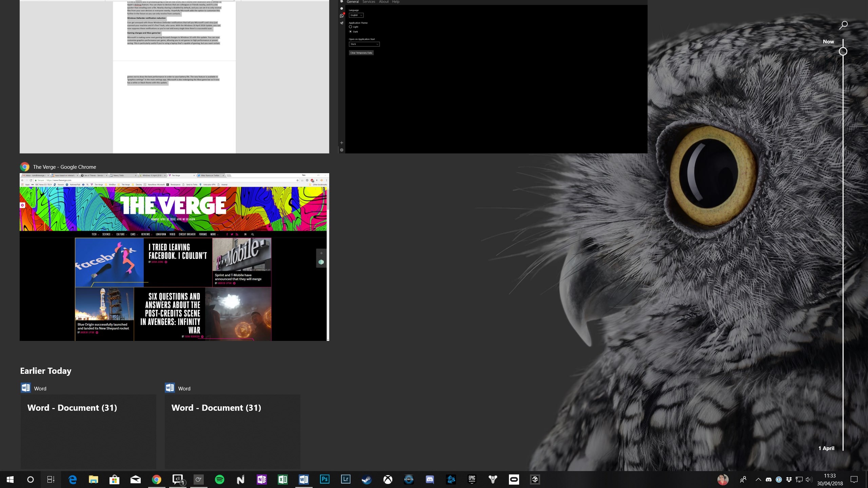Screen dimensions: 868x488
Task: Select the Dark application theme
Action: 350,31
